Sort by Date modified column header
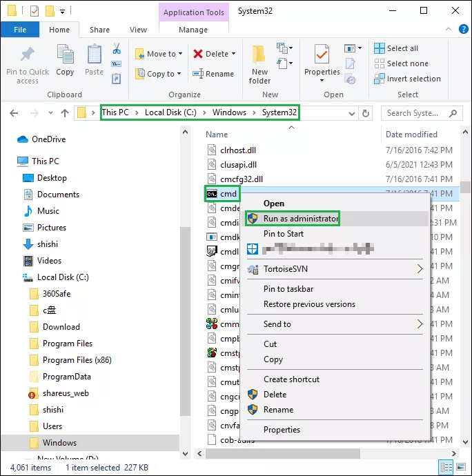Image resolution: width=472 pixels, height=476 pixels. point(411,135)
